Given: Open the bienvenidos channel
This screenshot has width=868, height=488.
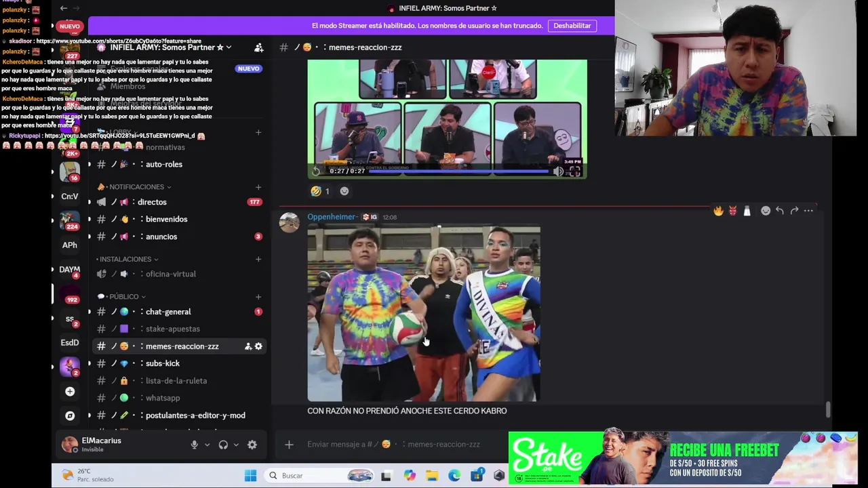Looking at the screenshot, I should [x=178, y=219].
